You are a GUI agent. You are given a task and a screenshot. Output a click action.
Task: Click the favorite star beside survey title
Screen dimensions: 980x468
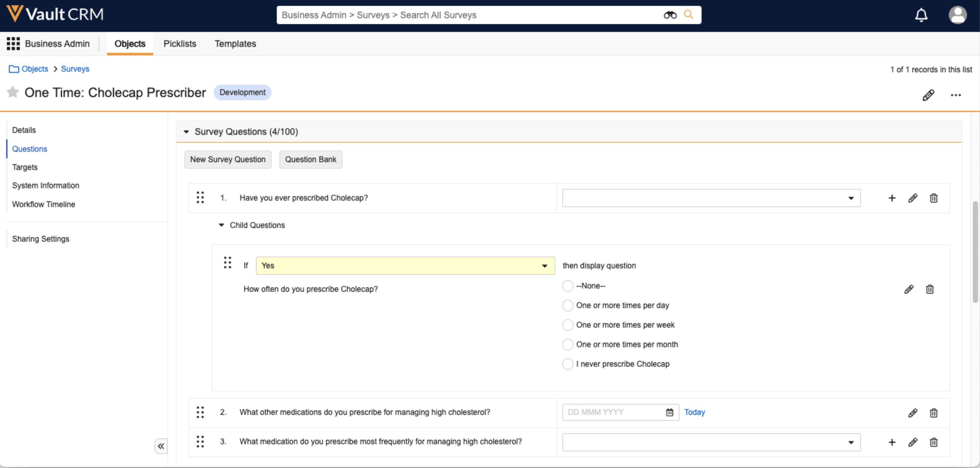coord(13,92)
